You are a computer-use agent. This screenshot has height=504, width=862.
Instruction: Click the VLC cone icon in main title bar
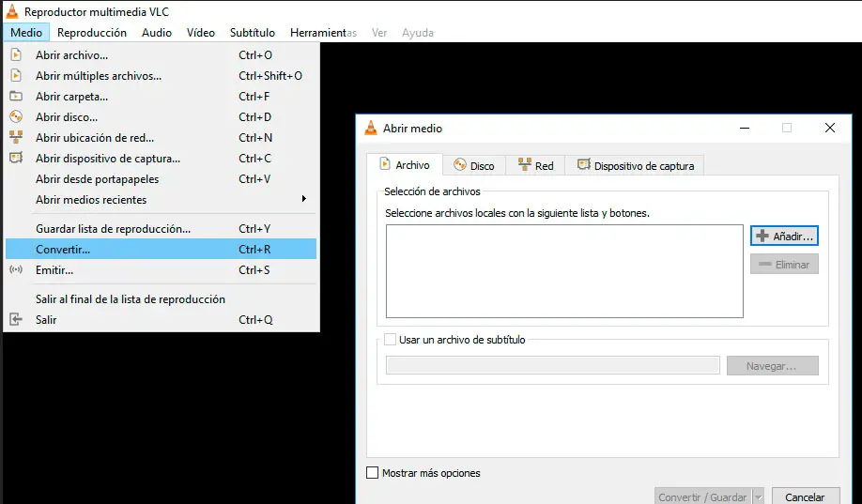click(11, 11)
